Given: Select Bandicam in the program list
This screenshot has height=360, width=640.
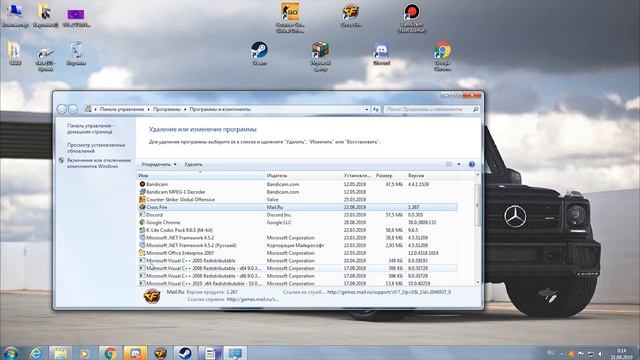Looking at the screenshot, I should pyautogui.click(x=297, y=184).
